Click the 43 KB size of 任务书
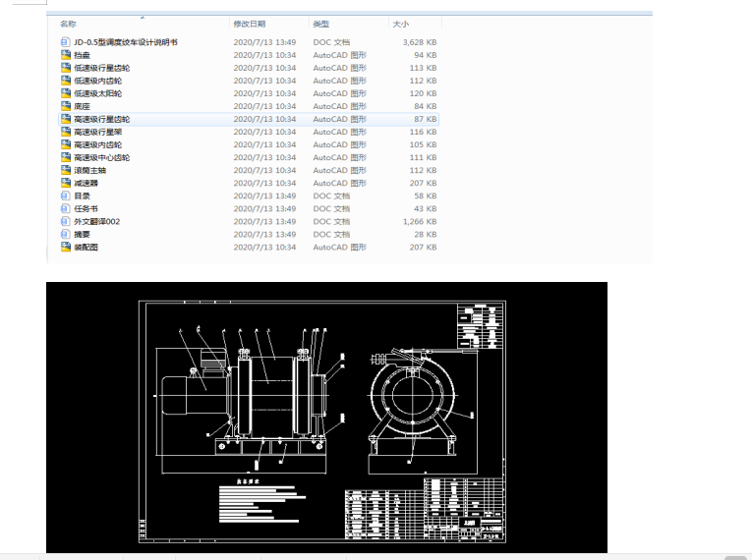 (426, 208)
